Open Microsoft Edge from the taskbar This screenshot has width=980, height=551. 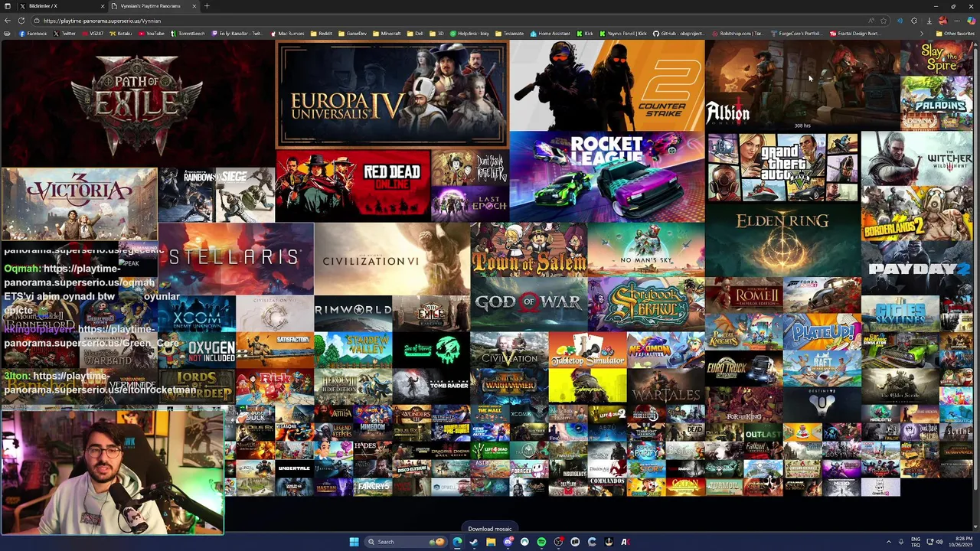[457, 542]
